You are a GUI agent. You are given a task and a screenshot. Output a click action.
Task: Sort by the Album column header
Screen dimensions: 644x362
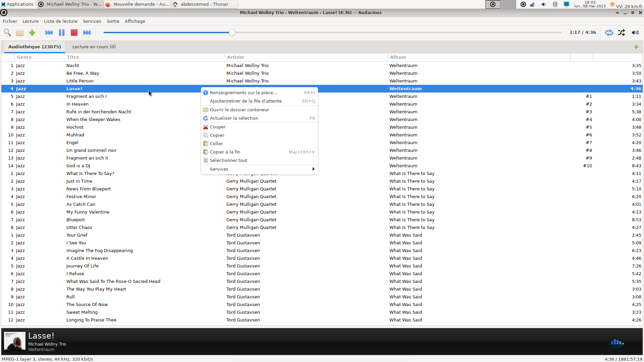[479, 57]
